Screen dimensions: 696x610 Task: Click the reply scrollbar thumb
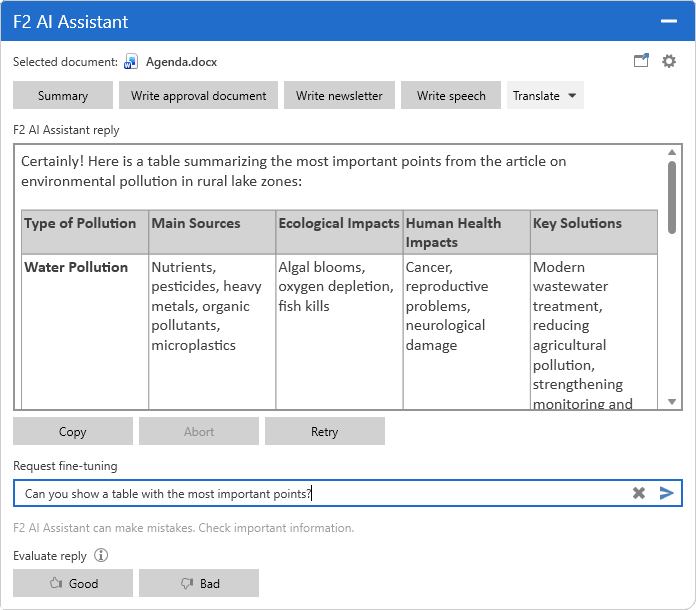(672, 197)
